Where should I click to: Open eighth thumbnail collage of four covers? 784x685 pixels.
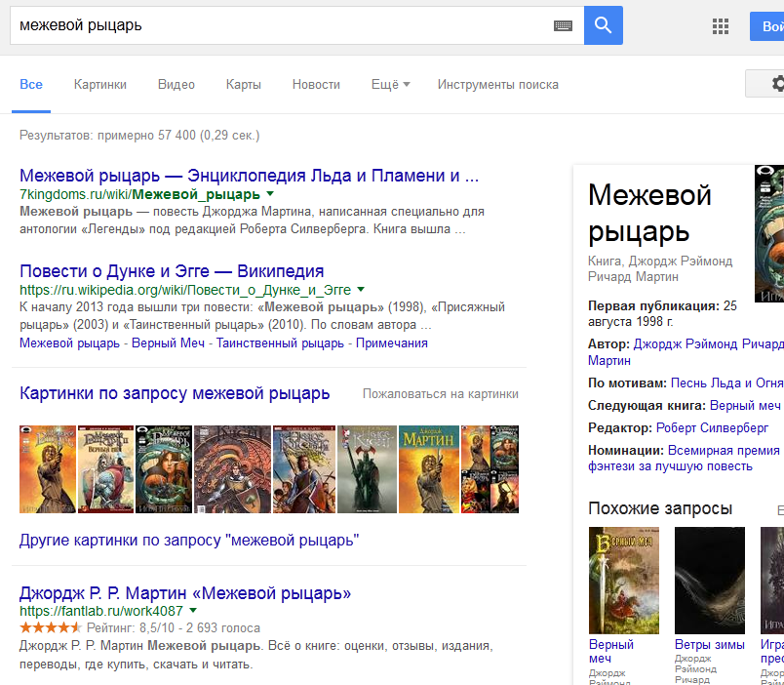490,469
